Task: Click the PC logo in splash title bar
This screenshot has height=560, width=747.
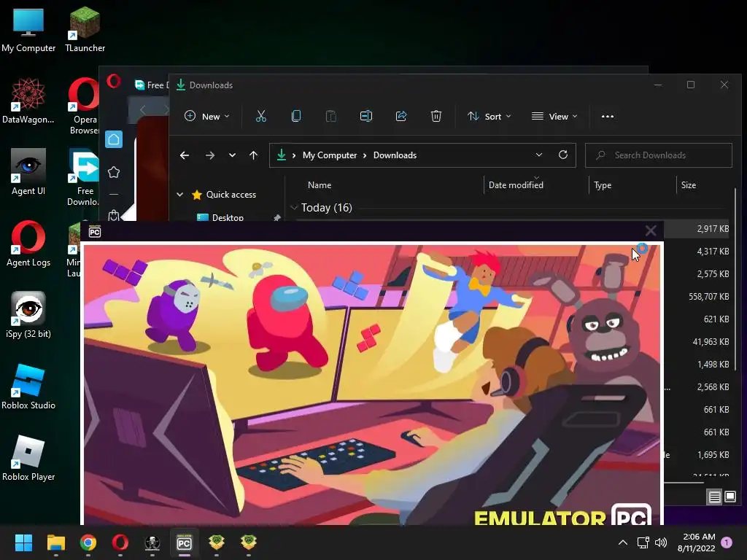Action: pos(95,232)
